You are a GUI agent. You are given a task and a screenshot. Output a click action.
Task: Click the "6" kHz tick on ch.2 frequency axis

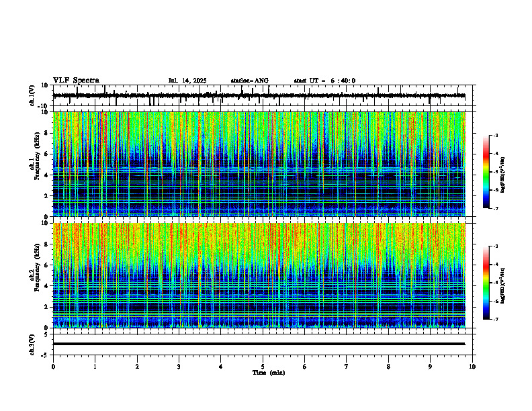47,265
